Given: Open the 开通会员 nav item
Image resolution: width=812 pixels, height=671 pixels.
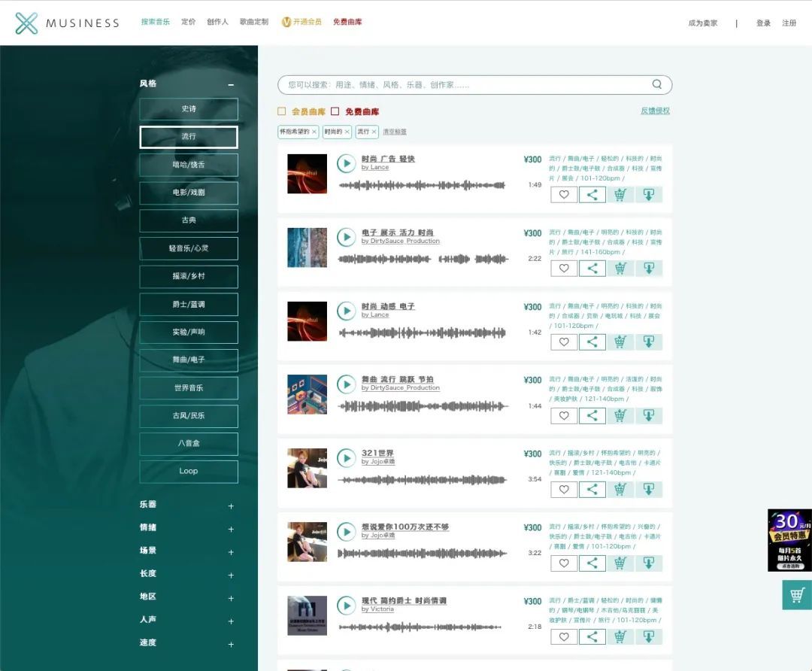Looking at the screenshot, I should pyautogui.click(x=301, y=22).
